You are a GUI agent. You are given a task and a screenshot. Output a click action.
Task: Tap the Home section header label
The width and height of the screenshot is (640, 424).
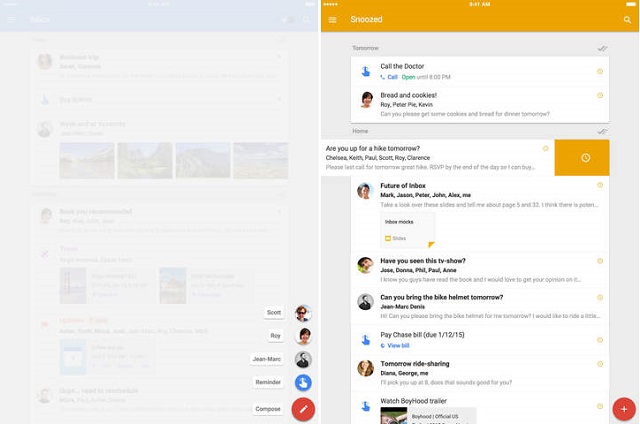[360, 131]
